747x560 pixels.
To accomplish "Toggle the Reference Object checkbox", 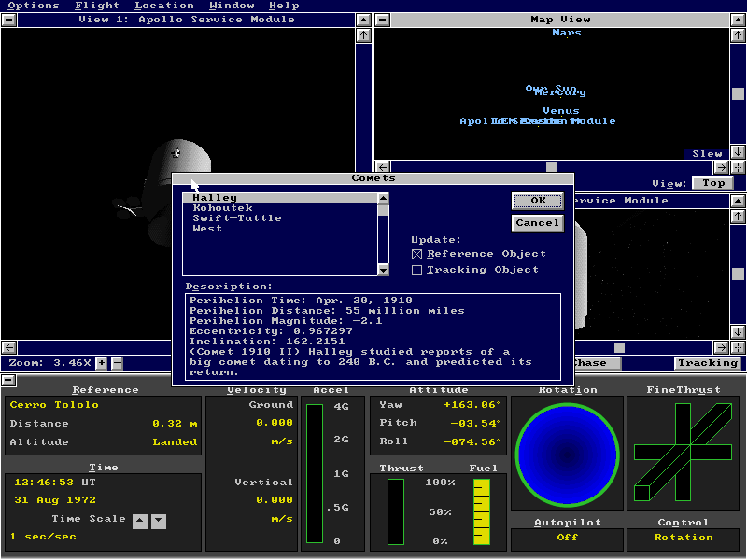I will pyautogui.click(x=479, y=254).
